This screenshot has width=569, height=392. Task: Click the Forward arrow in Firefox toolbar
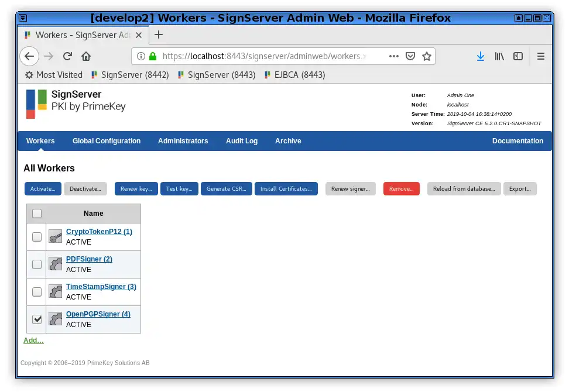coord(48,56)
